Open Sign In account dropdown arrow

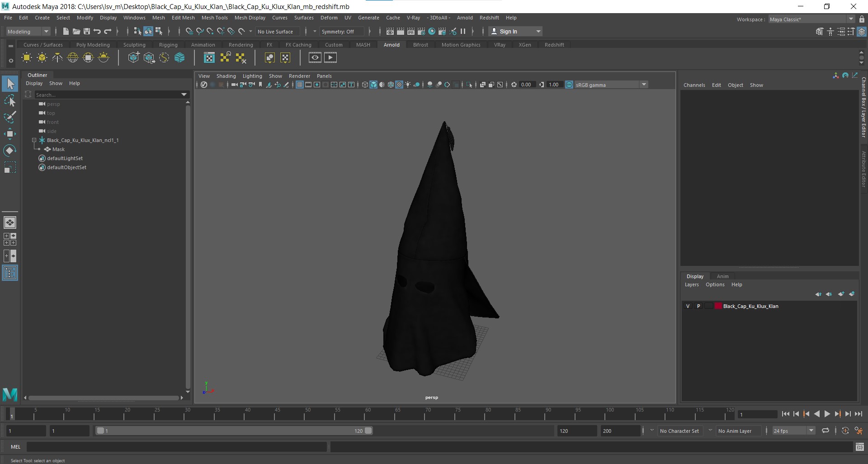point(538,32)
